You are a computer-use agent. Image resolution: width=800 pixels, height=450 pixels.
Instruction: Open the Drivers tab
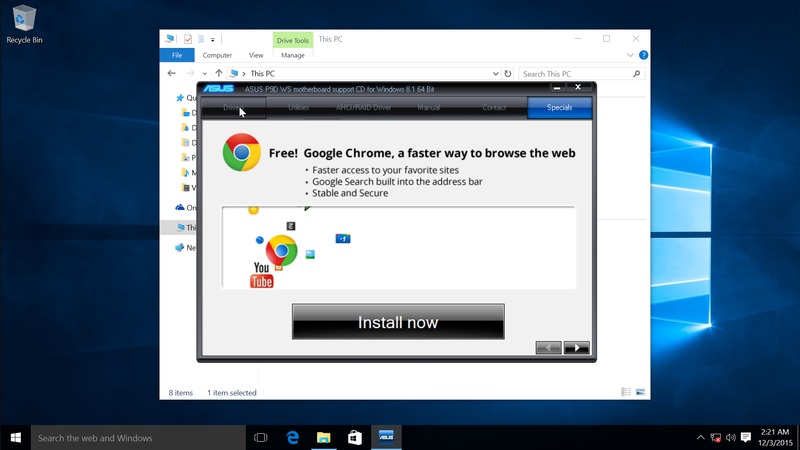[x=233, y=107]
